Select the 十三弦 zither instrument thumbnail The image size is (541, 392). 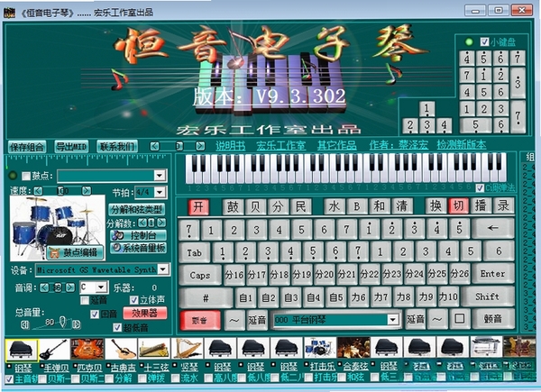point(153,348)
